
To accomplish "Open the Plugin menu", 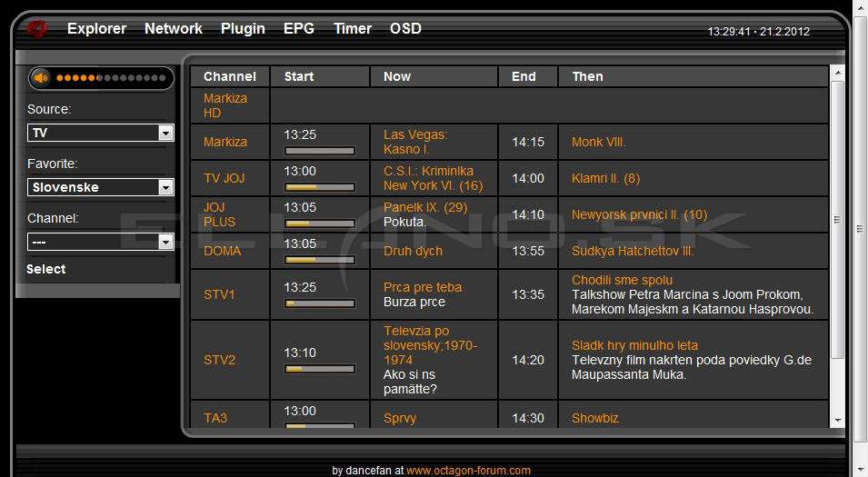I will [243, 28].
